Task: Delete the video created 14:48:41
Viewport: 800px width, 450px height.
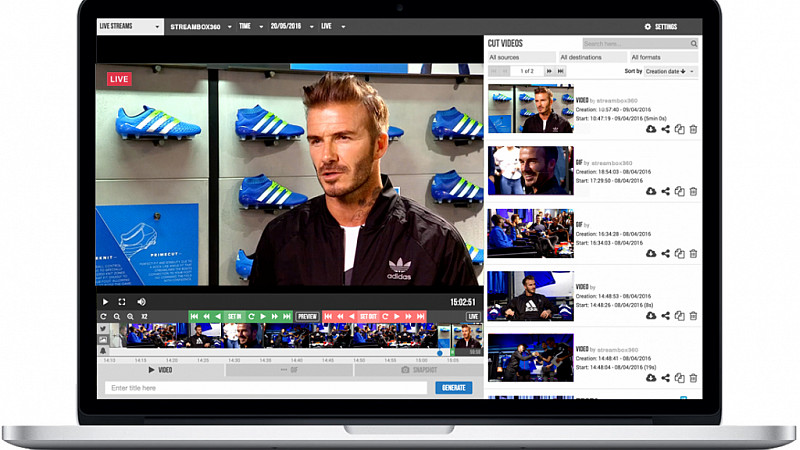Action: [693, 379]
